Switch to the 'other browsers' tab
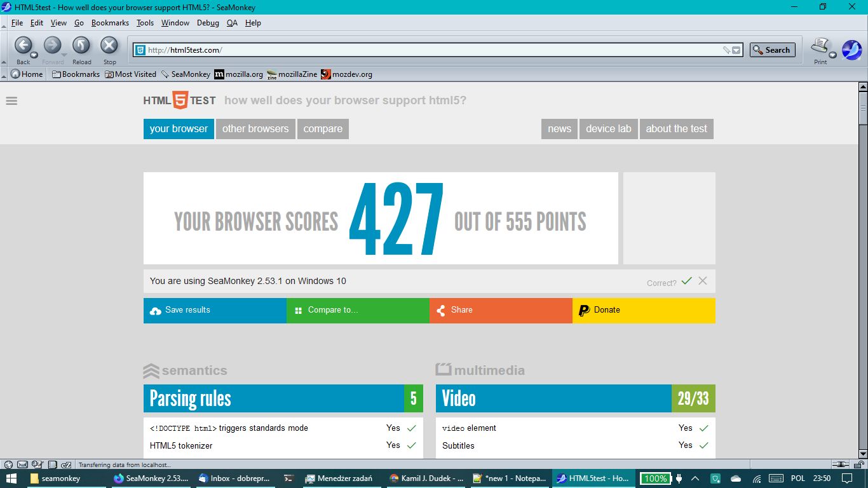Image resolution: width=868 pixels, height=488 pixels. pyautogui.click(x=255, y=128)
